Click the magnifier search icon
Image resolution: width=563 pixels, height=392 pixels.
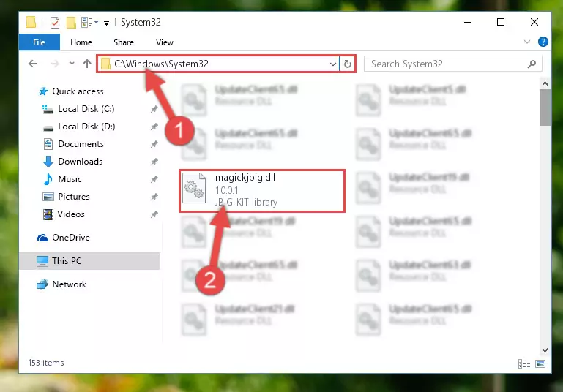point(532,64)
